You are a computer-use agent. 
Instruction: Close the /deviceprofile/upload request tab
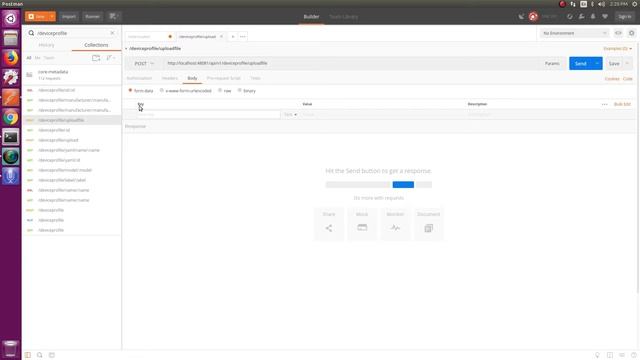(221, 37)
